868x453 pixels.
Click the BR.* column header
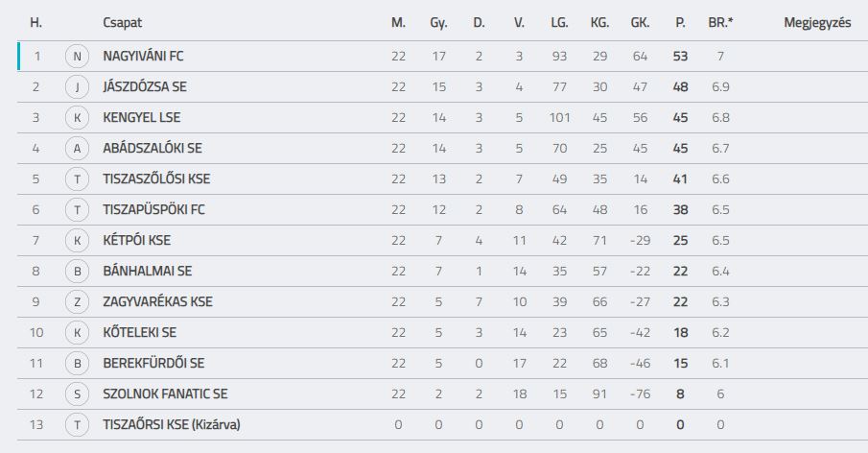click(720, 23)
